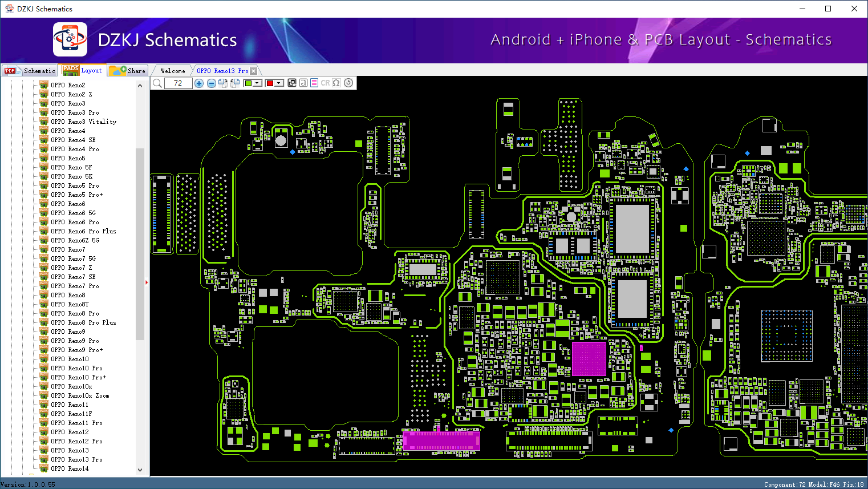868x489 pixels.
Task: Click the CR toolbar button
Action: (x=325, y=83)
